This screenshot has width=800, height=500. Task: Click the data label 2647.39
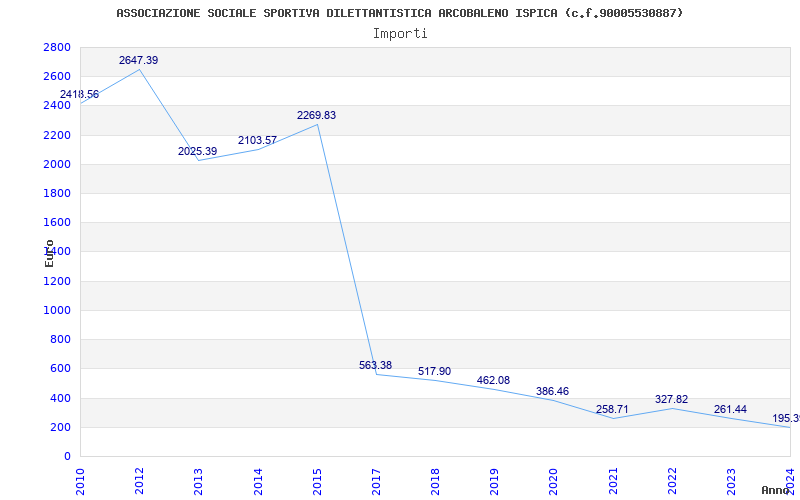pos(138,60)
